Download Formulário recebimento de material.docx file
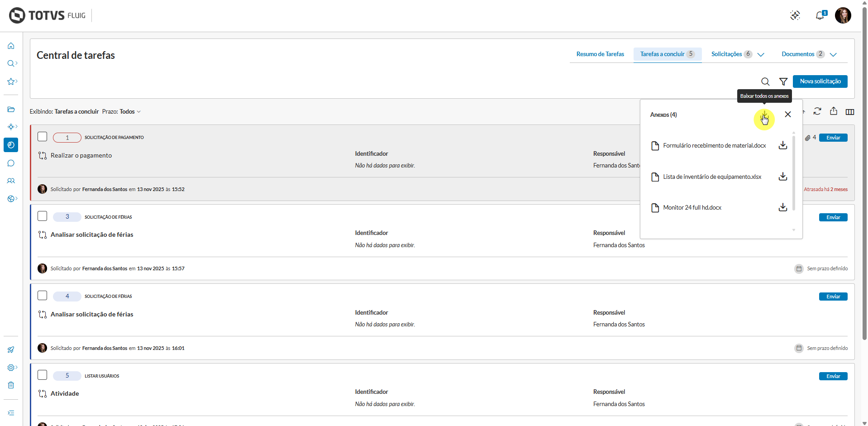The height and width of the screenshot is (426, 868). 782,145
